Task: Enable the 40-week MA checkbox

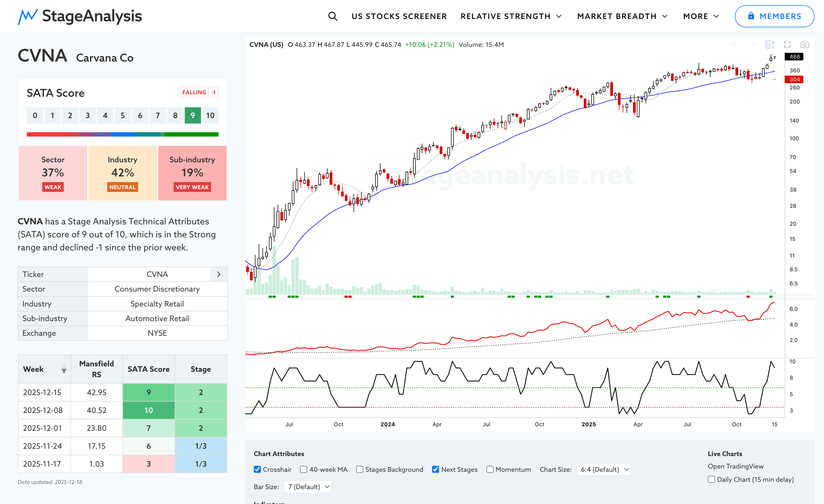Action: tap(304, 469)
